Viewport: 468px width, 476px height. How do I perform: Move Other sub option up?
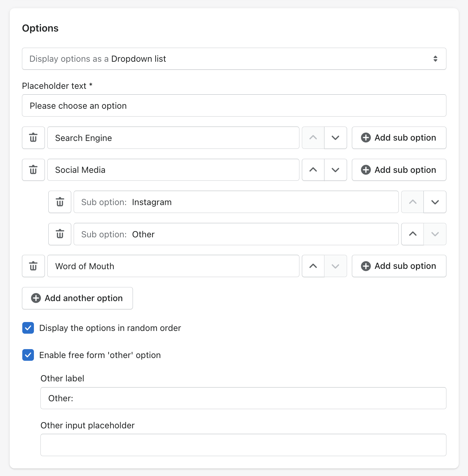413,234
